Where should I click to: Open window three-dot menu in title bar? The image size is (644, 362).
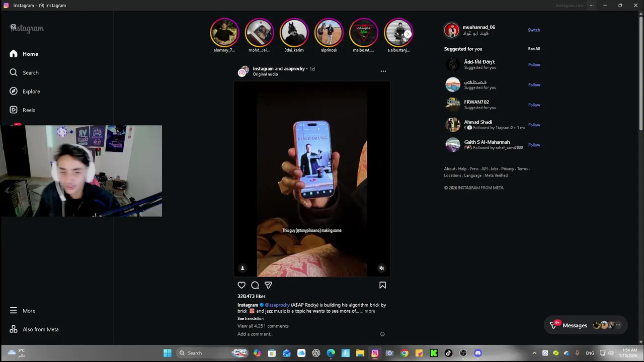592,6
